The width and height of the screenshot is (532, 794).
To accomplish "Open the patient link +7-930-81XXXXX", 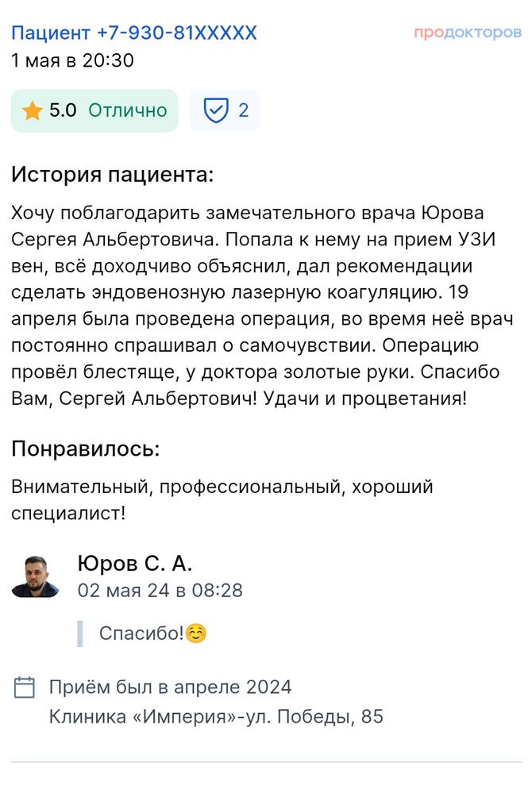I will pos(134,33).
